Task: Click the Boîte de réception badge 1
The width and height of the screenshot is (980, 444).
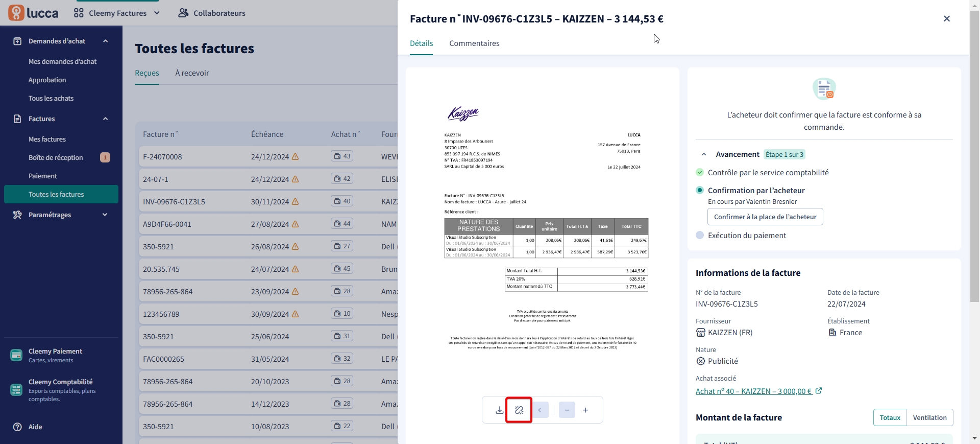Action: pos(105,157)
